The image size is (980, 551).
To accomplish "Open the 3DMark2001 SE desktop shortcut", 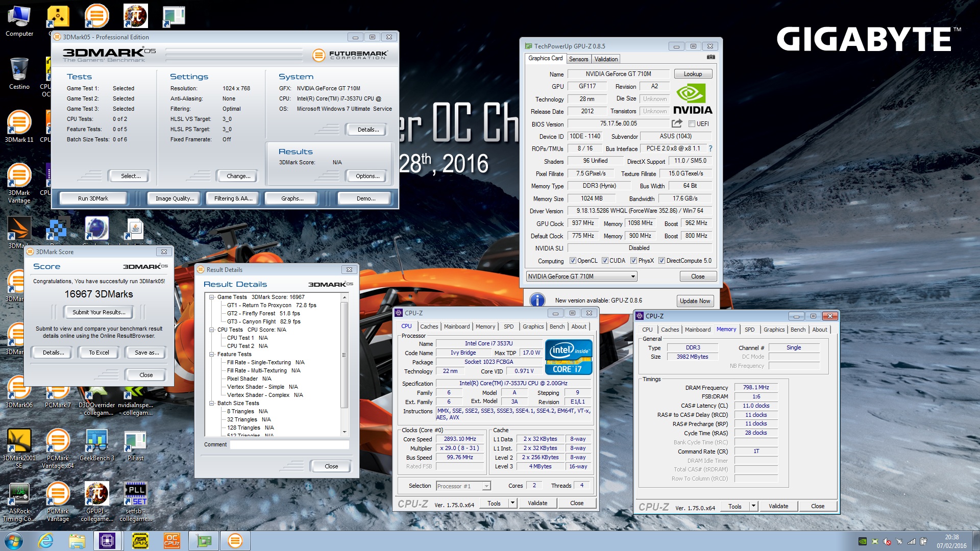I will [x=19, y=448].
